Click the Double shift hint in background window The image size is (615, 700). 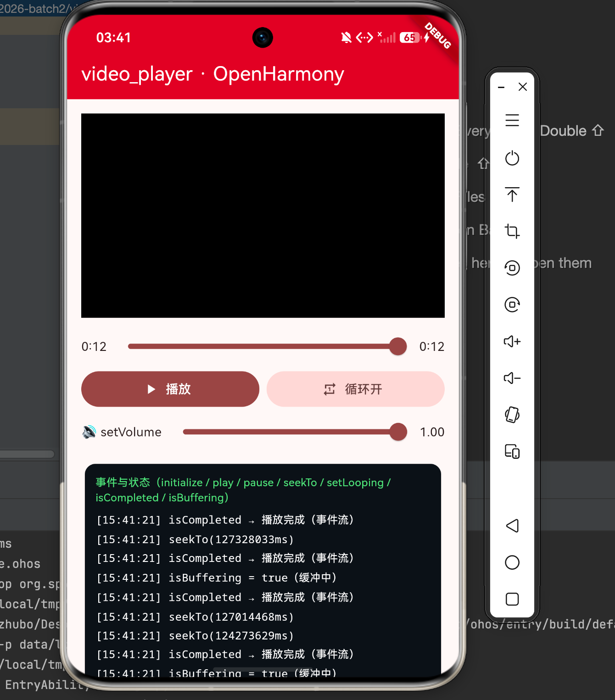[x=572, y=131]
